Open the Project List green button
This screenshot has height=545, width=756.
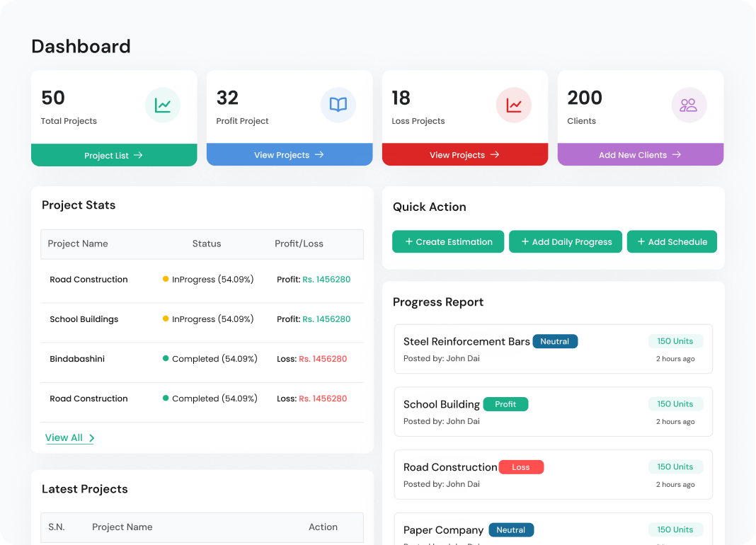point(114,155)
